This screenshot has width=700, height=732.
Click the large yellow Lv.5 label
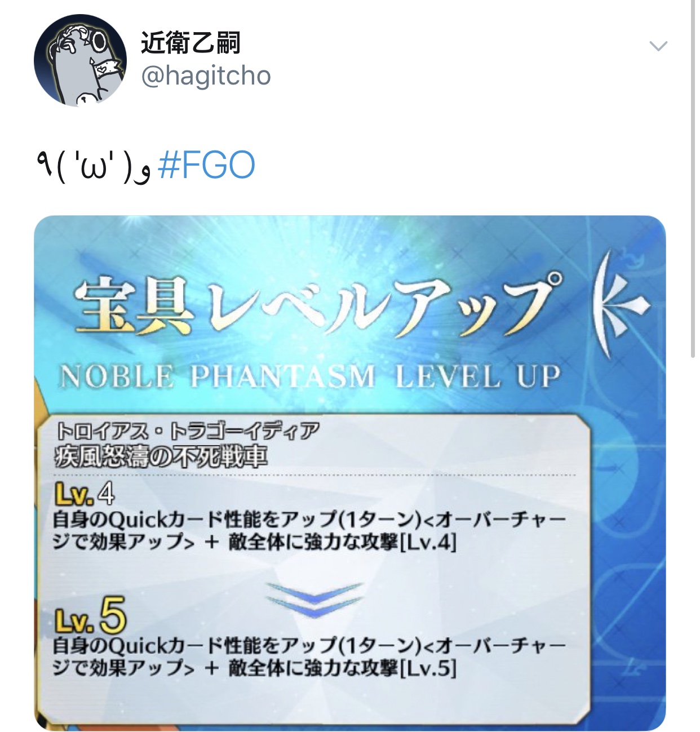click(x=90, y=616)
